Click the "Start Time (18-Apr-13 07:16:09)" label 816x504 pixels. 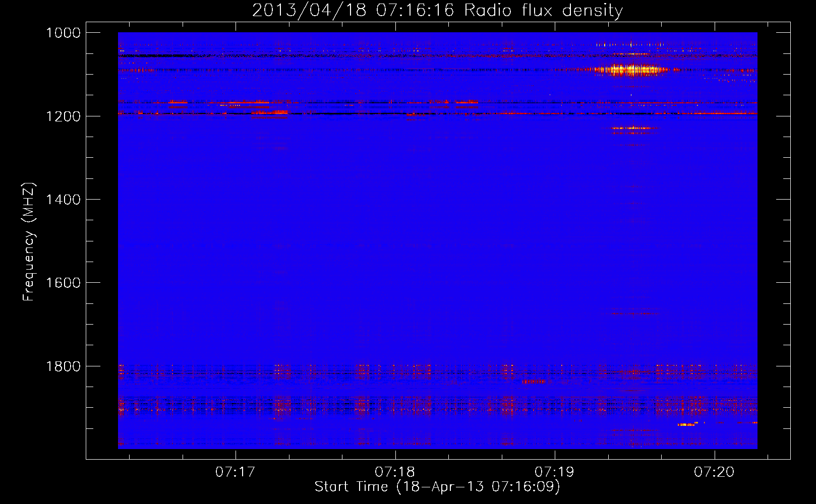click(x=437, y=487)
